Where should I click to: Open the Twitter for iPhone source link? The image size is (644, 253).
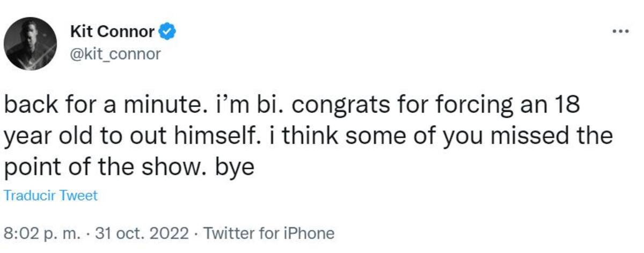269,234
